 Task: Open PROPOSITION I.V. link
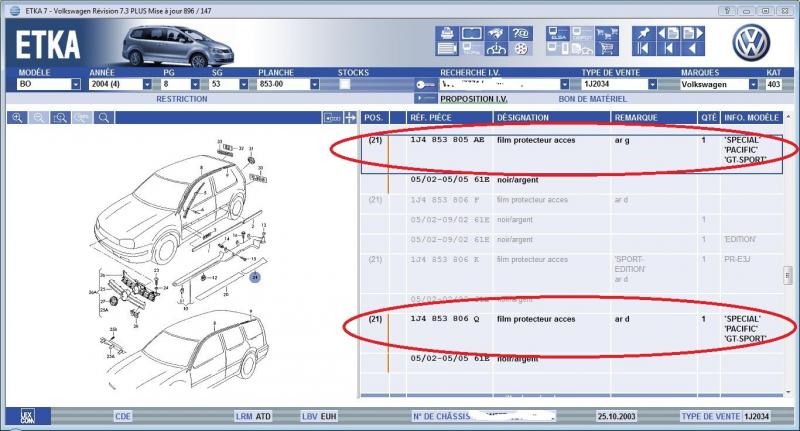tap(474, 99)
